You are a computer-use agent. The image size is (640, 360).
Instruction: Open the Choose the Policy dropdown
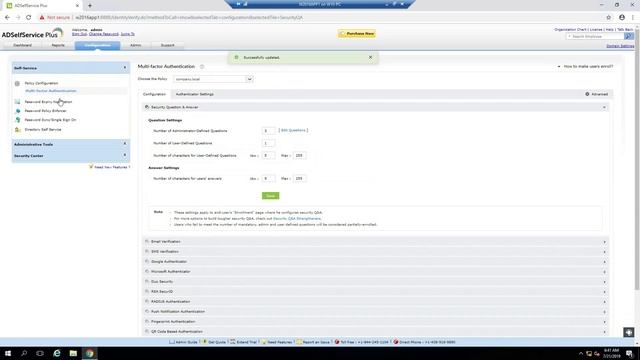coord(213,79)
